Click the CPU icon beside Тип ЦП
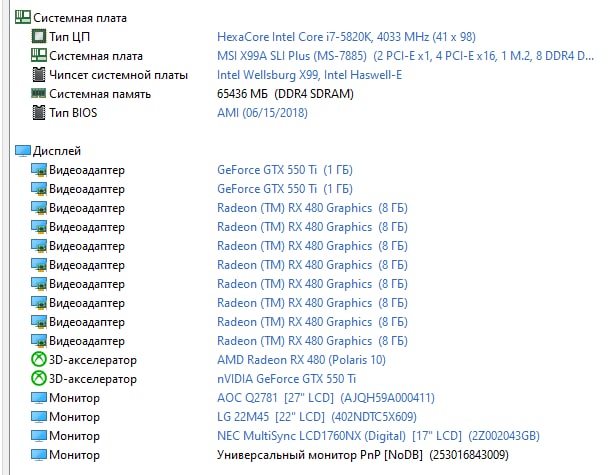Screen dimensions: 612x475 [x=39, y=36]
